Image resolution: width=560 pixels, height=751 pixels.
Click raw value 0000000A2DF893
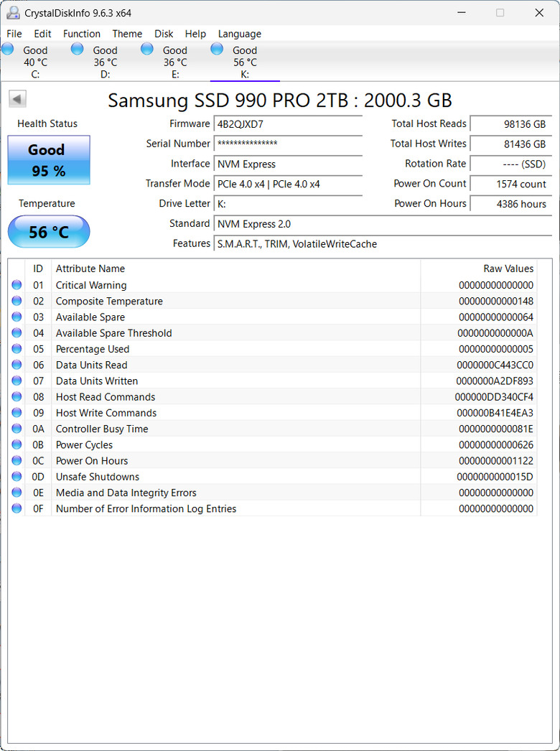tap(495, 381)
